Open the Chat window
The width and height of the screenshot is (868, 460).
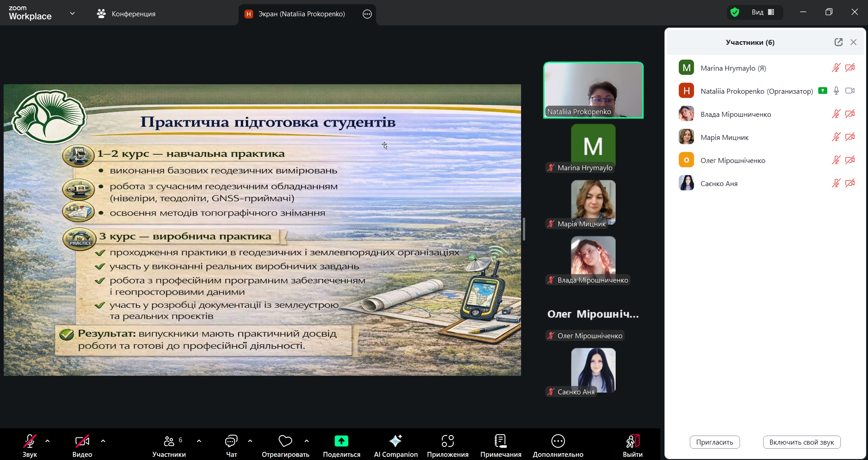click(x=231, y=446)
